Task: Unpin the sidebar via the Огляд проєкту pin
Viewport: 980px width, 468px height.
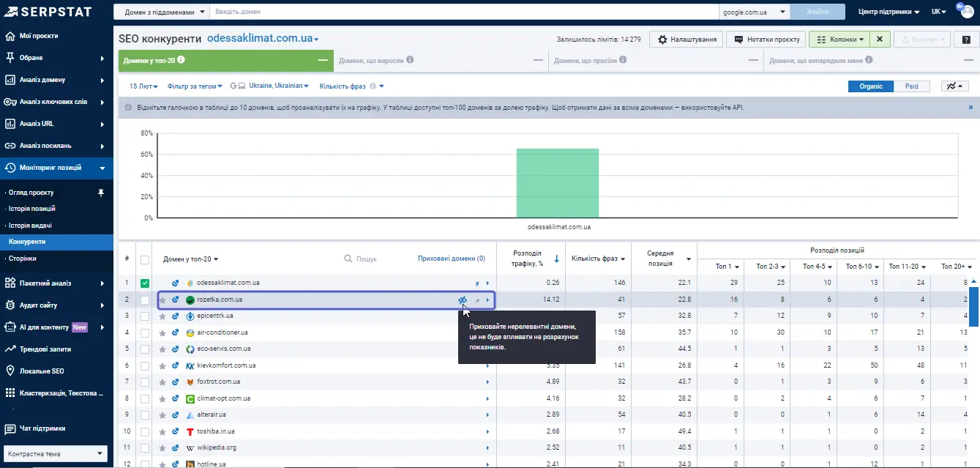Action: [x=102, y=193]
